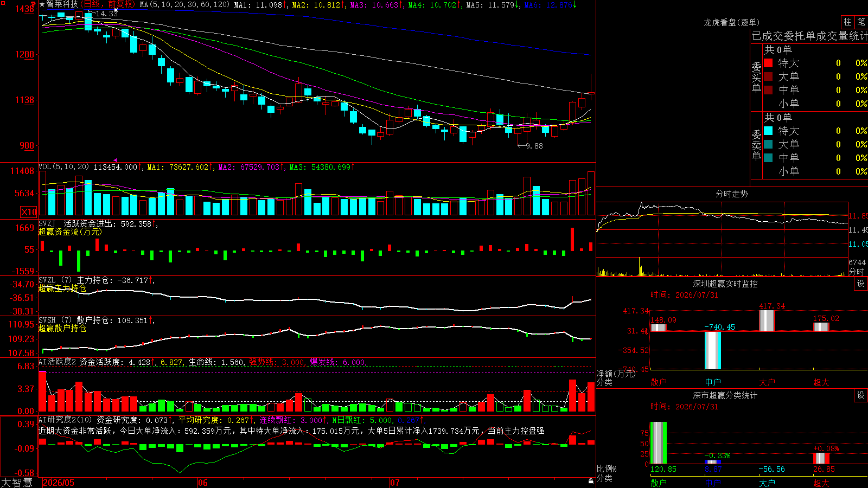The width and height of the screenshot is (868, 488).
Task: Select the 06 month marker on the timeline
Action: tap(203, 483)
